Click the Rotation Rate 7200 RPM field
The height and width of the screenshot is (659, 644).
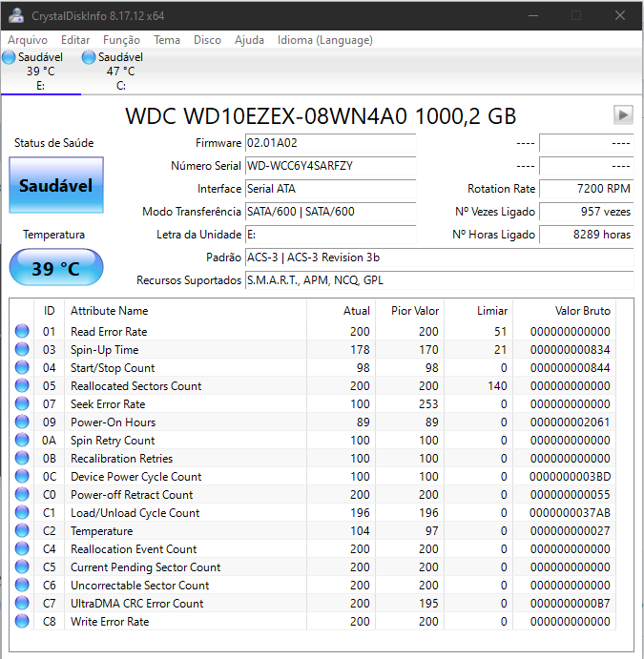[x=587, y=189]
